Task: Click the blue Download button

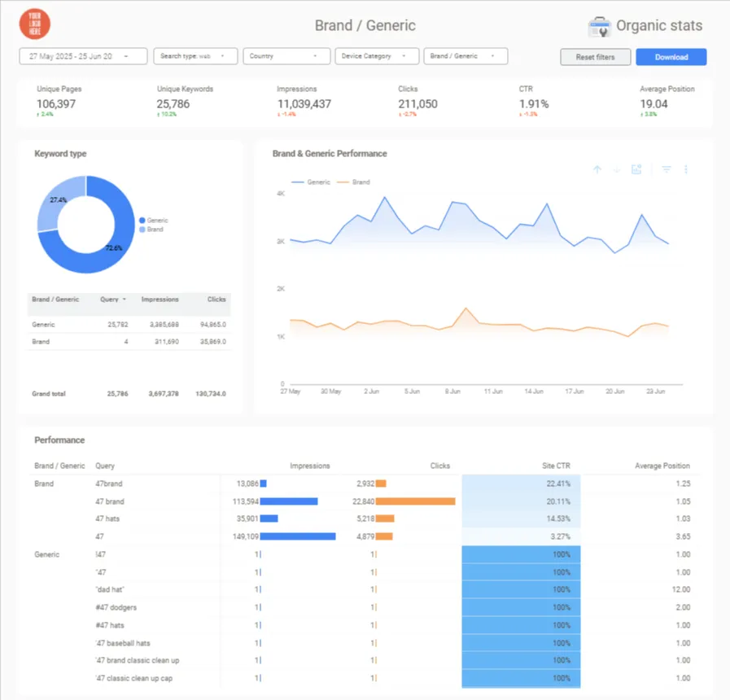Action: tap(671, 57)
